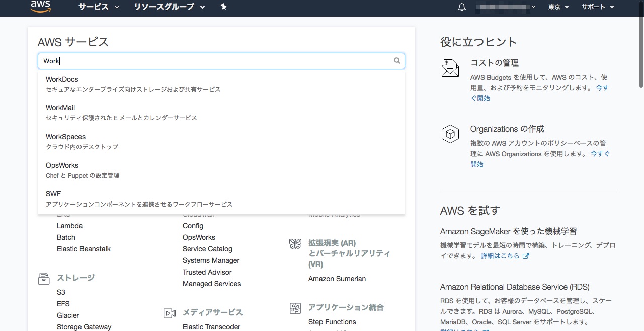The height and width of the screenshot is (331, 644).
Task: Click 詳細はこちら under SageMaker
Action: click(x=501, y=255)
